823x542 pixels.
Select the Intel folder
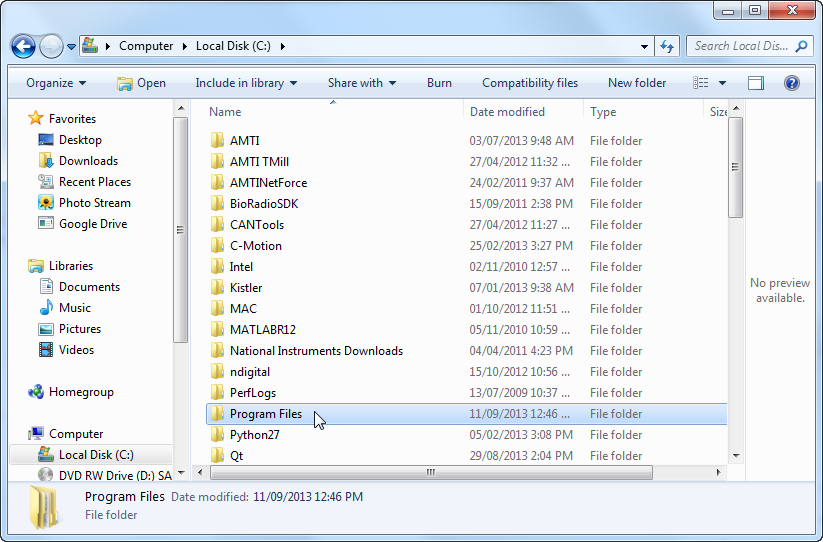coord(467,267)
